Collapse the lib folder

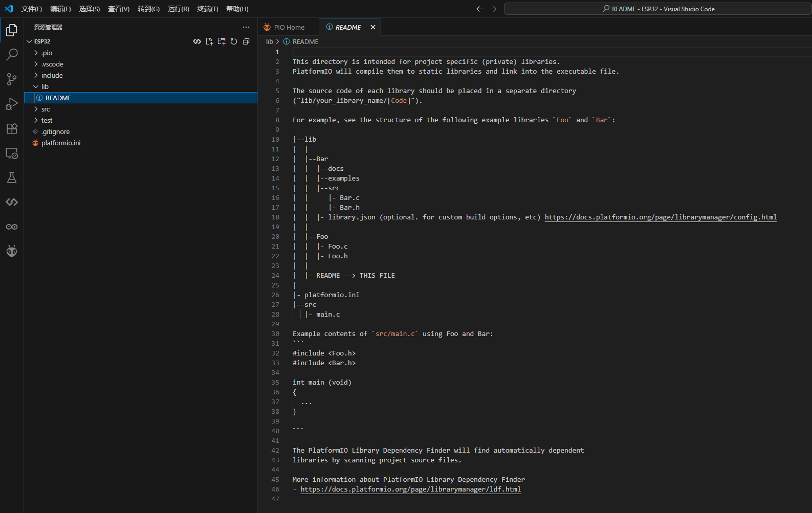click(x=45, y=86)
